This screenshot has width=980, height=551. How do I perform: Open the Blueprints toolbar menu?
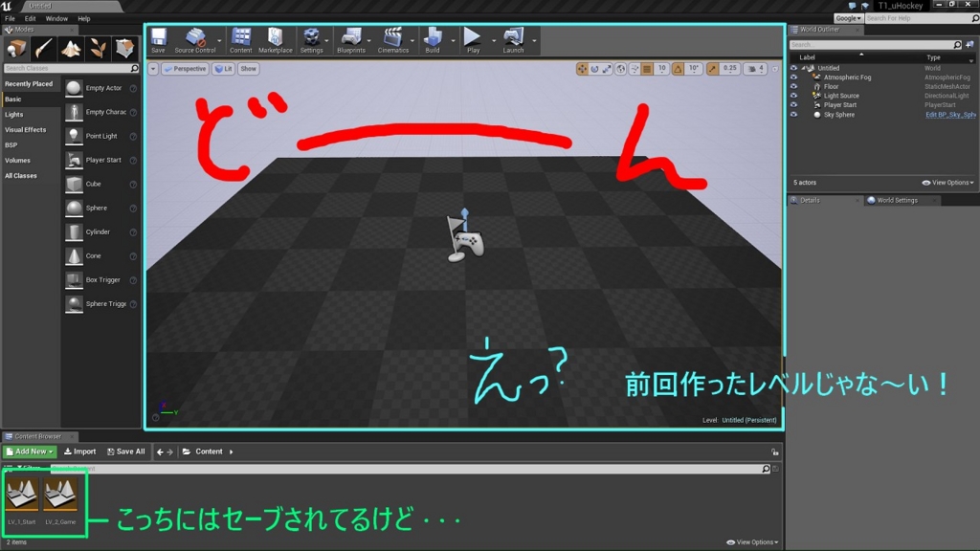click(351, 40)
